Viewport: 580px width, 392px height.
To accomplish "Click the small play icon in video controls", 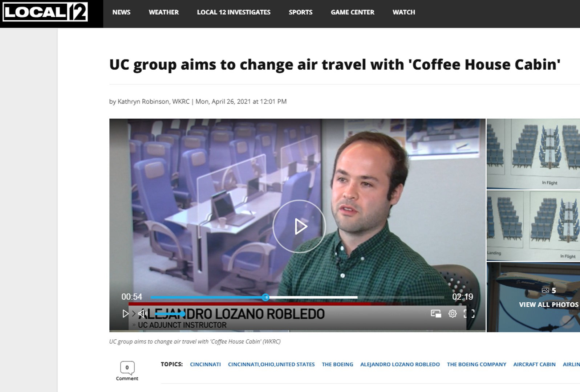I will pyautogui.click(x=125, y=314).
